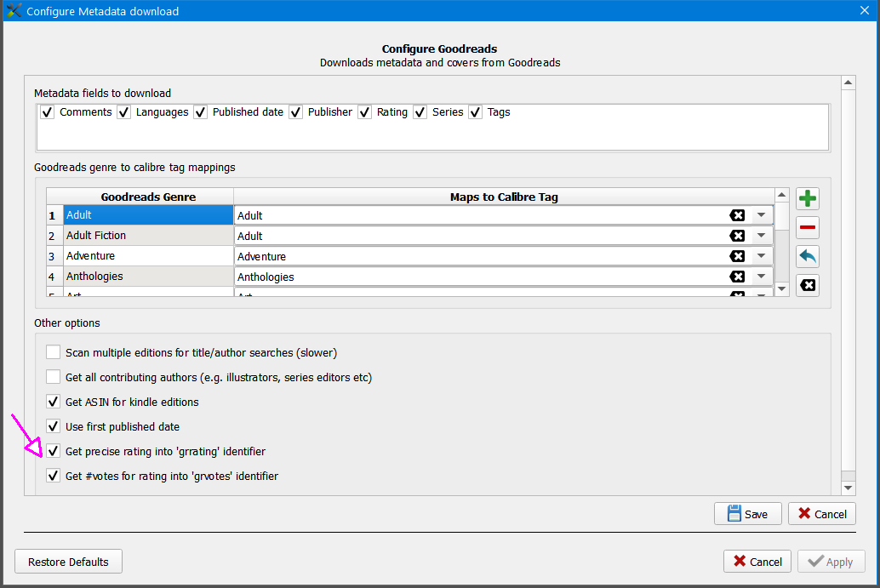Image resolution: width=880 pixels, height=588 pixels.
Task: Uncheck the Languages metadata field
Action: (123, 112)
